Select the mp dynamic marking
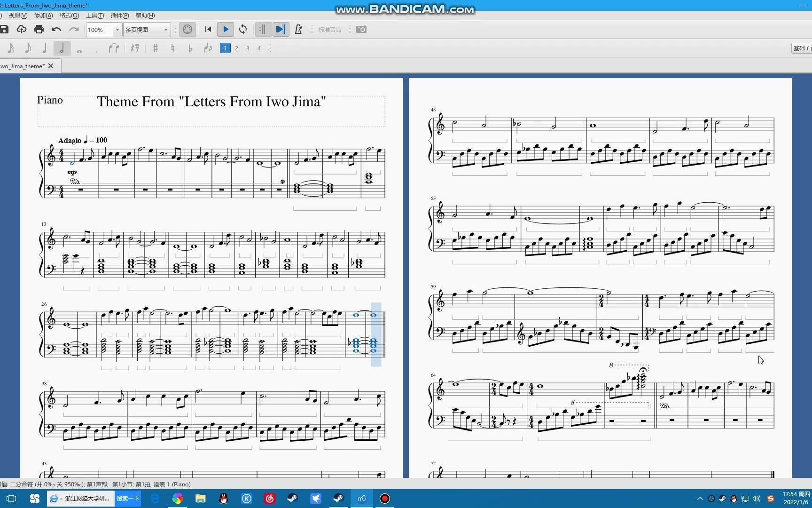 tap(72, 172)
